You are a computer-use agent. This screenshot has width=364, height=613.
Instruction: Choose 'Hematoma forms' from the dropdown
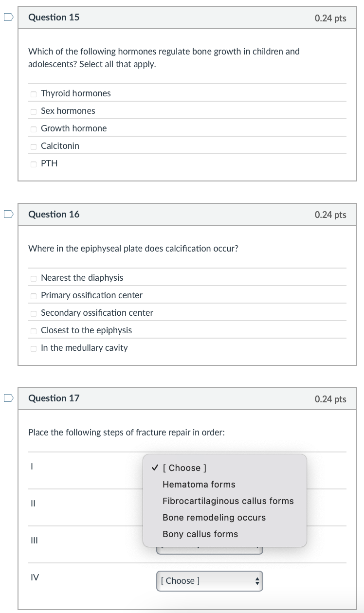tap(199, 485)
